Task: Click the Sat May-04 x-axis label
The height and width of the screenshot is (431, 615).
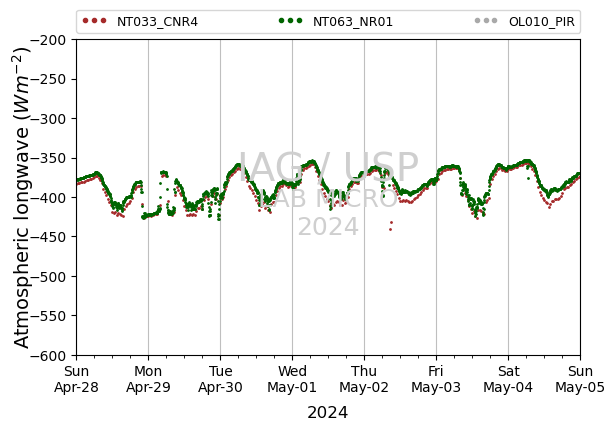Action: pyautogui.click(x=508, y=379)
